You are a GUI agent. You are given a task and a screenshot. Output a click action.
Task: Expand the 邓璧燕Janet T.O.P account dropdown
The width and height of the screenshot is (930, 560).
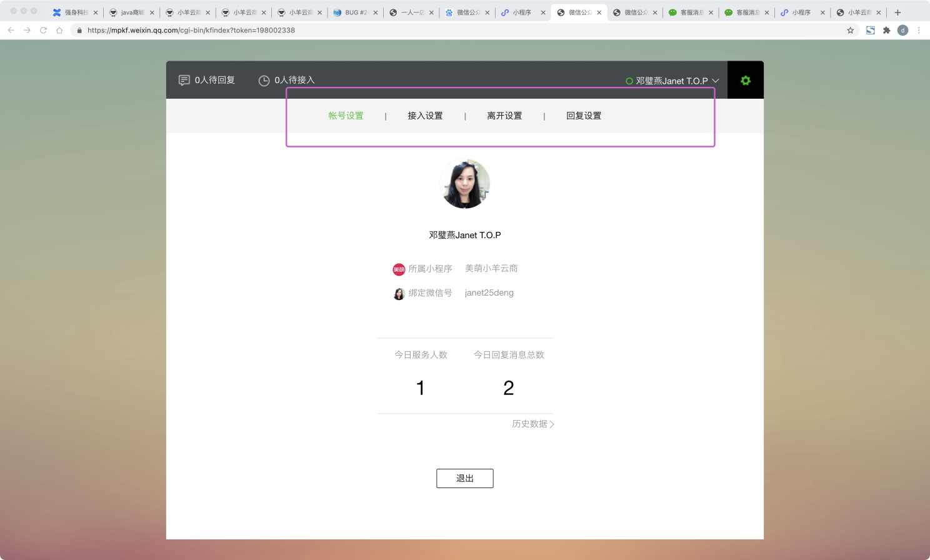click(716, 81)
